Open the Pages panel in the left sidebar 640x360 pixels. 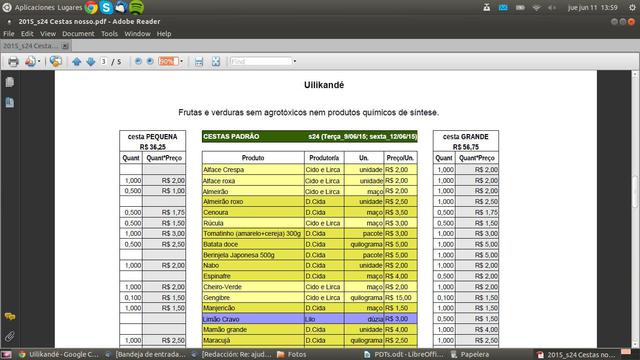click(x=10, y=82)
